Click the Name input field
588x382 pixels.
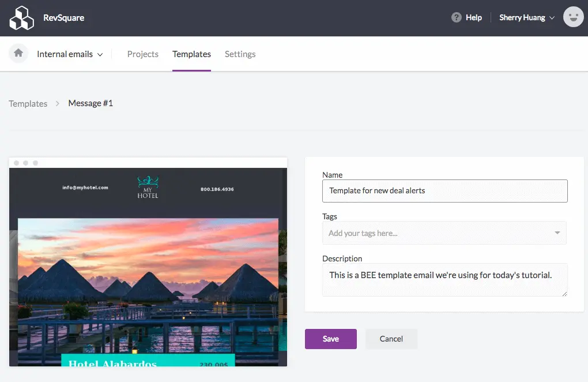coord(444,190)
